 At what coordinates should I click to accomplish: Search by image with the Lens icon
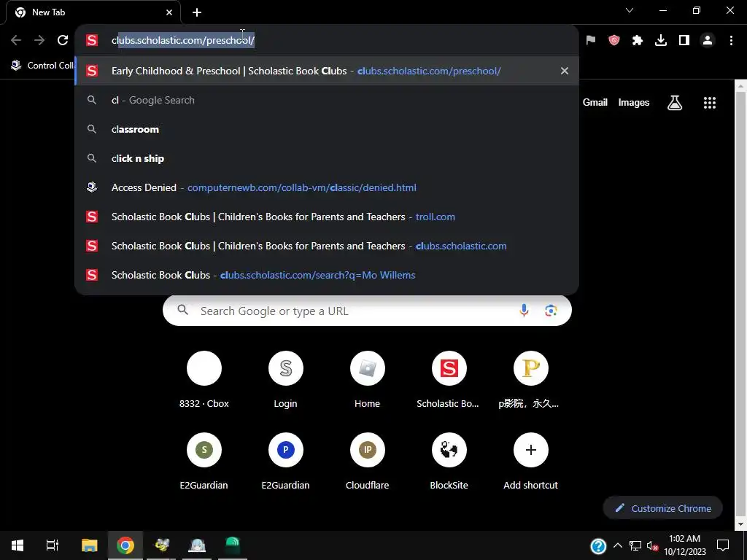(x=551, y=311)
